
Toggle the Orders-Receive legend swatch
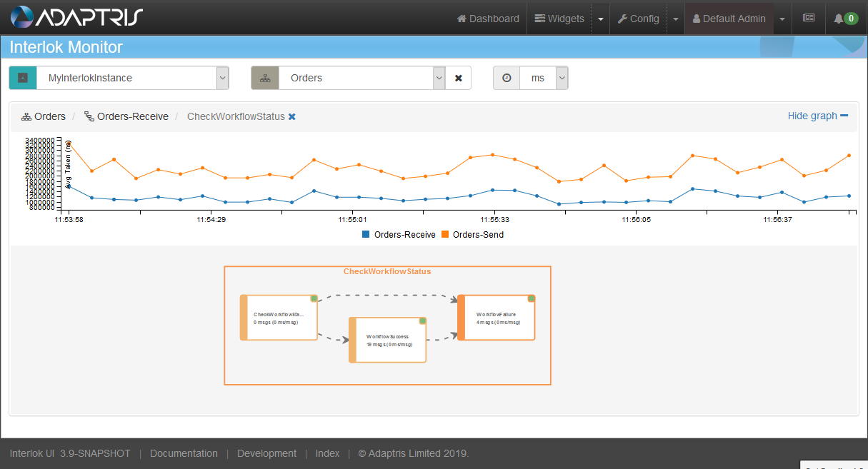coord(366,234)
